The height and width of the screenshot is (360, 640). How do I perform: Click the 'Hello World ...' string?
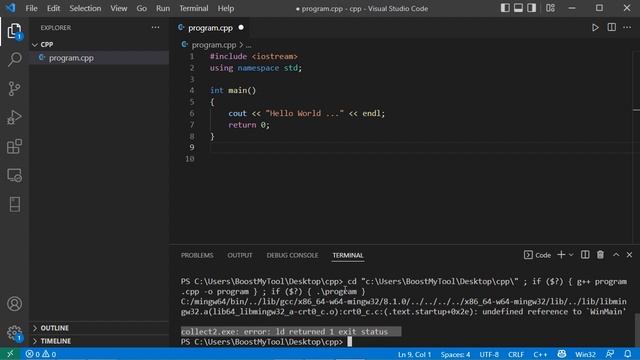pos(304,113)
